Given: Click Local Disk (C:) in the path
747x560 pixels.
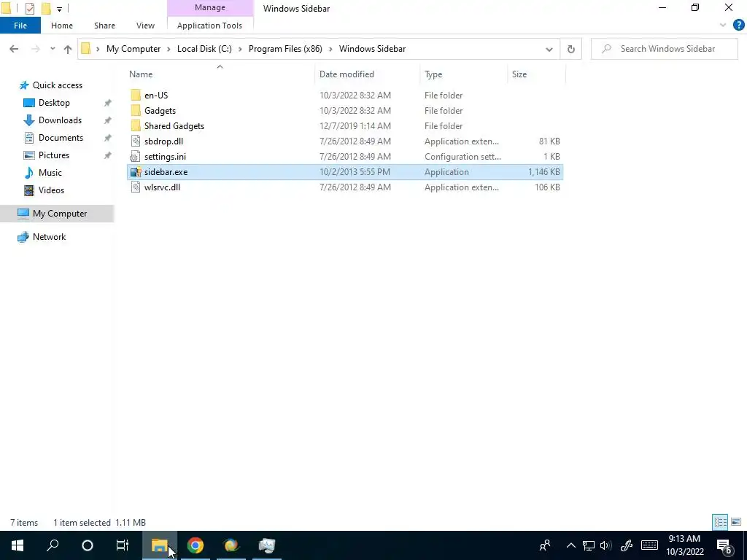Looking at the screenshot, I should click(x=204, y=49).
